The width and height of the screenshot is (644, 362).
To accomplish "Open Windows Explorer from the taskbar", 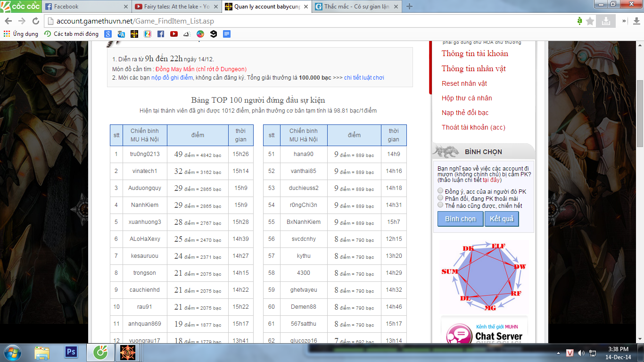I will (x=42, y=352).
